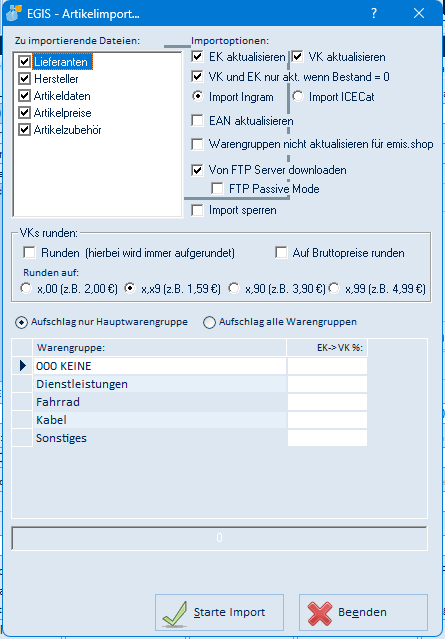Open the question mark help button
Screen dimensions: 445x639
point(374,13)
